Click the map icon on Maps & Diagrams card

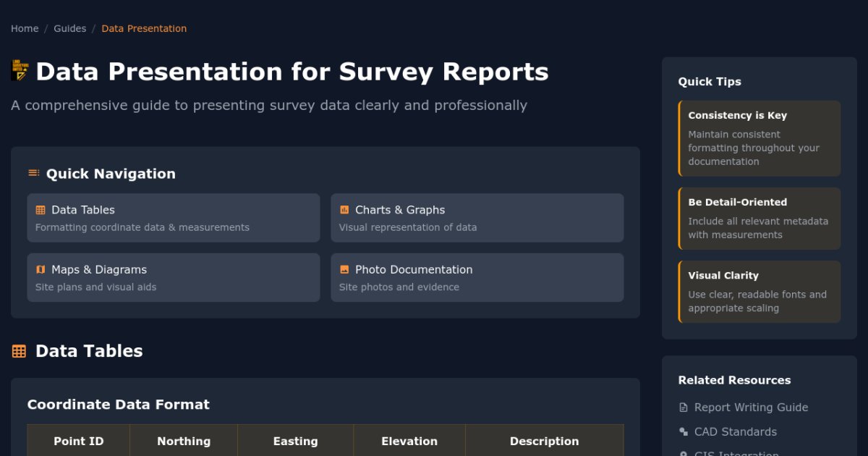41,269
